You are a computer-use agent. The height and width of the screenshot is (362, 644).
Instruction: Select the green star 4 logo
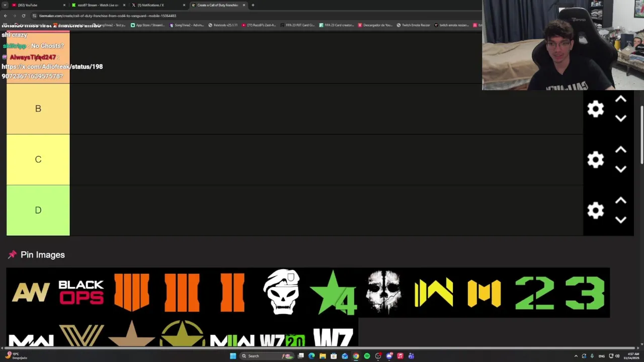point(333,293)
